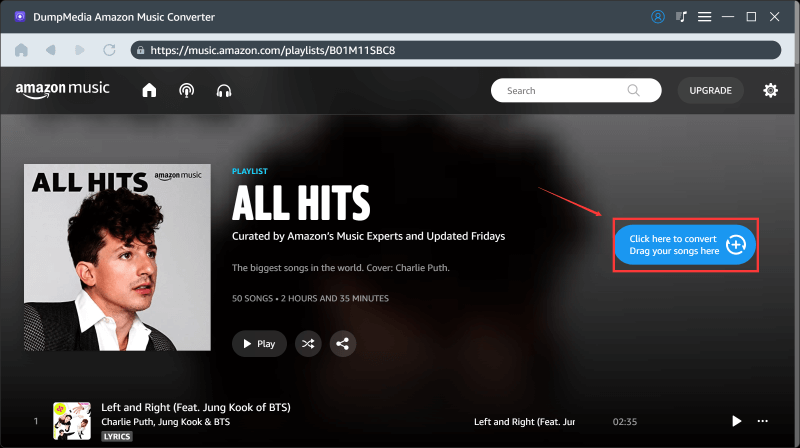Play the ALL HITS playlist

(259, 343)
